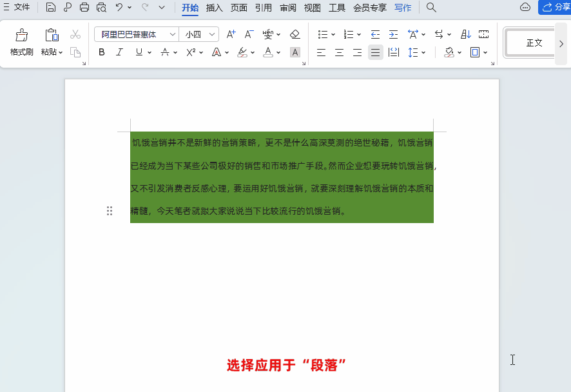The image size is (571, 392).
Task: Click the Save document icon
Action: [51, 7]
